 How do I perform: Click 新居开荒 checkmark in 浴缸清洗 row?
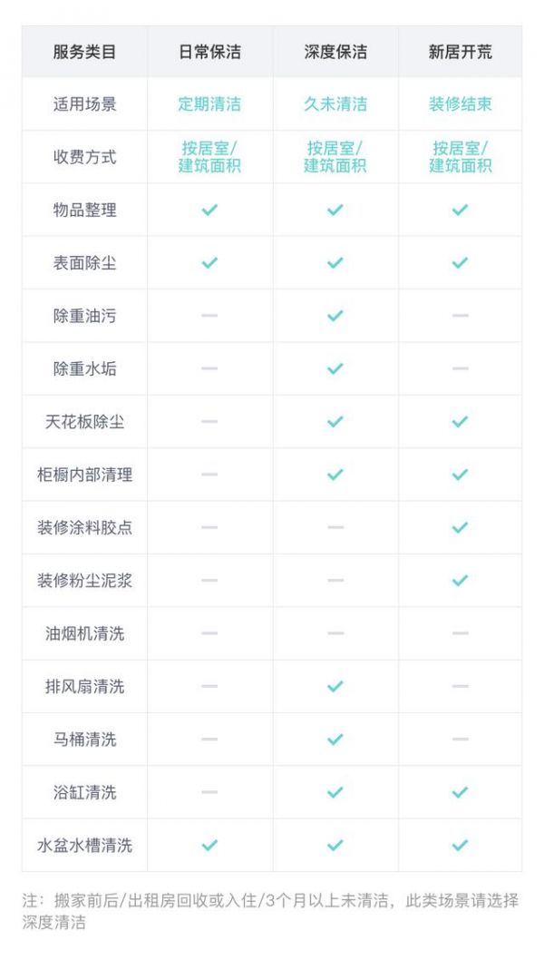[460, 792]
